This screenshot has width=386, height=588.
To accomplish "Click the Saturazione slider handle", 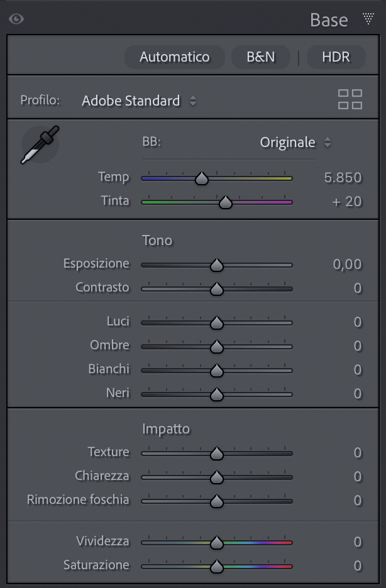I will (x=217, y=567).
